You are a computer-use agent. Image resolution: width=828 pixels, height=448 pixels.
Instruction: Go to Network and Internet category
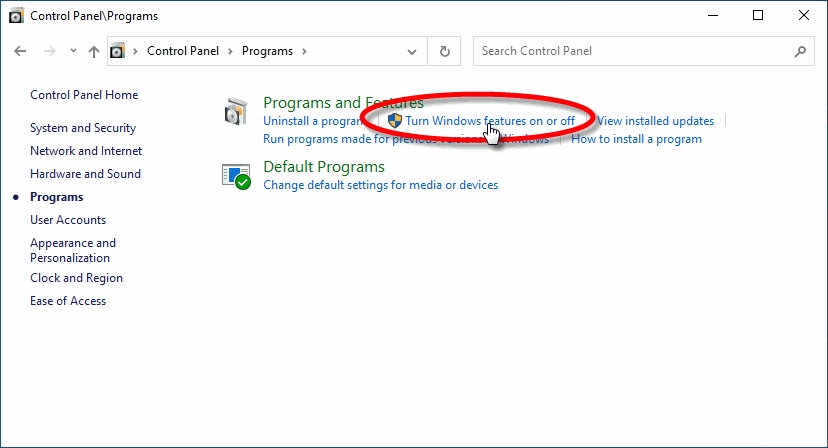click(86, 151)
